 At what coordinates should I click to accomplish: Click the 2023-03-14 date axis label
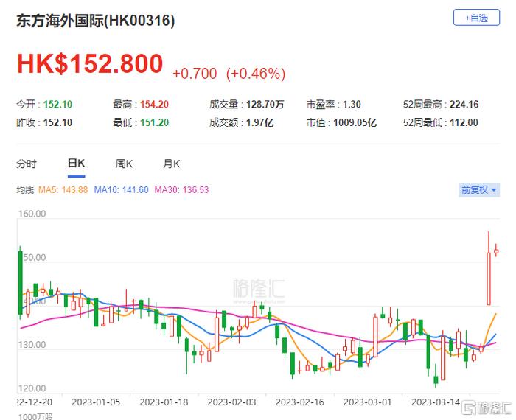coord(436,402)
